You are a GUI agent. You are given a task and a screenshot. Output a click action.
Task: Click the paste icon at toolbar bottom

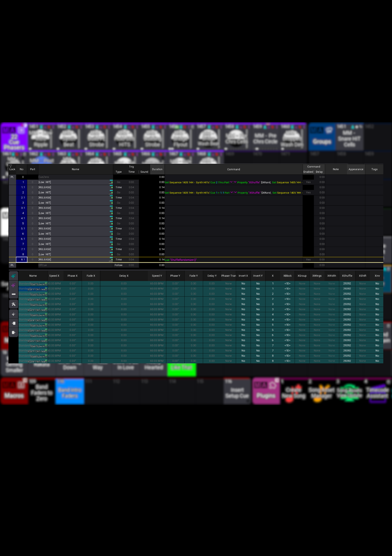click(13, 332)
